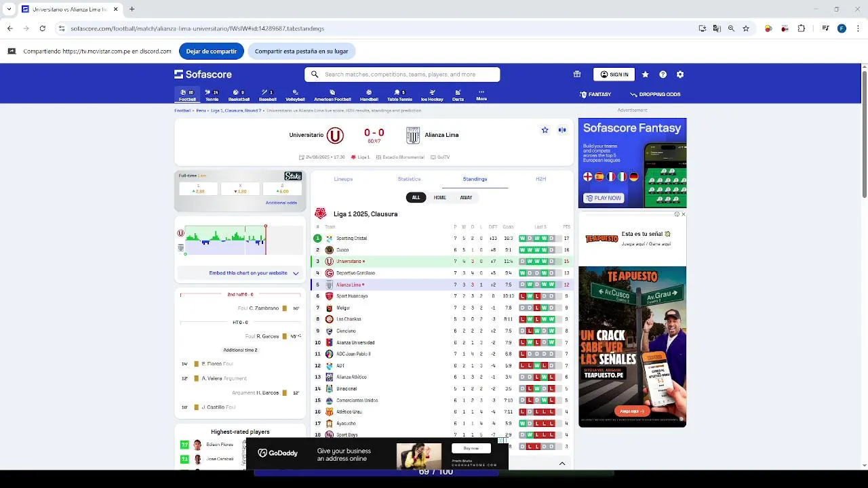Switch to the Statistics tab
Screen dimensions: 868x488
409,179
